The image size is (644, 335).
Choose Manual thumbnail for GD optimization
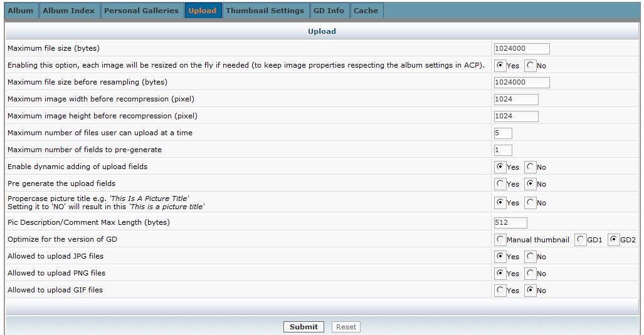click(500, 240)
